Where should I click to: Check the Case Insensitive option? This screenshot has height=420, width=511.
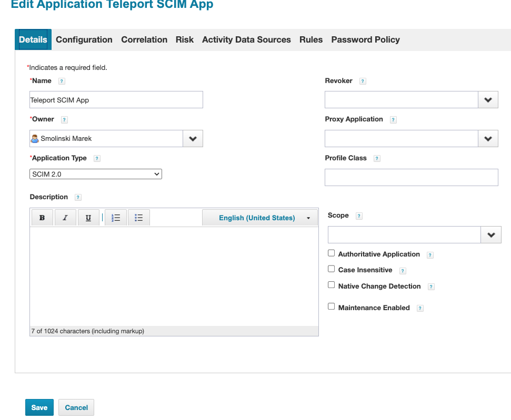[331, 269]
